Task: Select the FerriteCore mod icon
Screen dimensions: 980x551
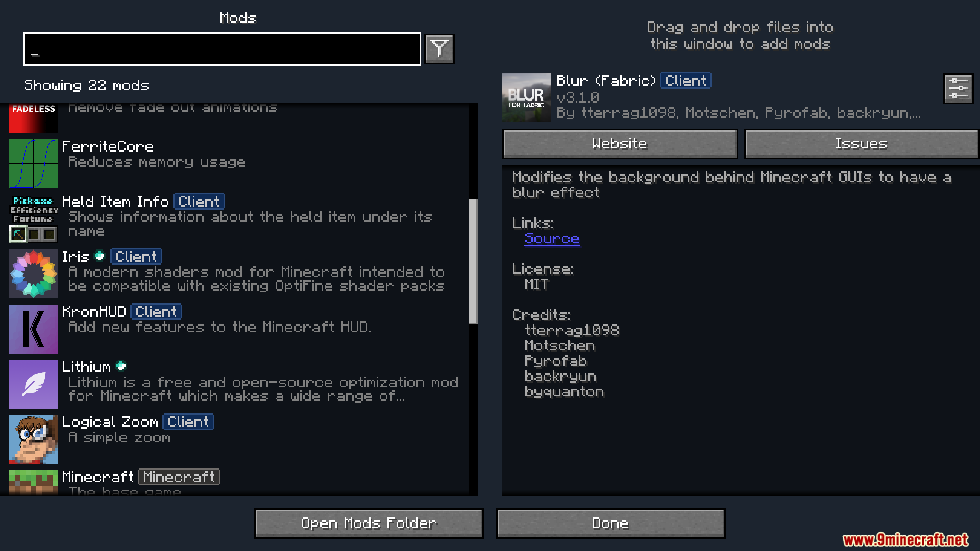Action: [34, 164]
